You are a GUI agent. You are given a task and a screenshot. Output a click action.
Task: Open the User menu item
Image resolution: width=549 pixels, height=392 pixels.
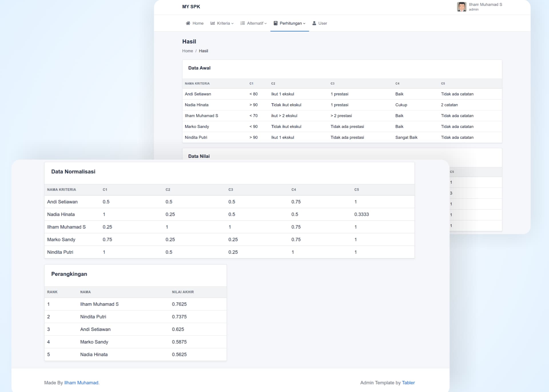click(323, 23)
